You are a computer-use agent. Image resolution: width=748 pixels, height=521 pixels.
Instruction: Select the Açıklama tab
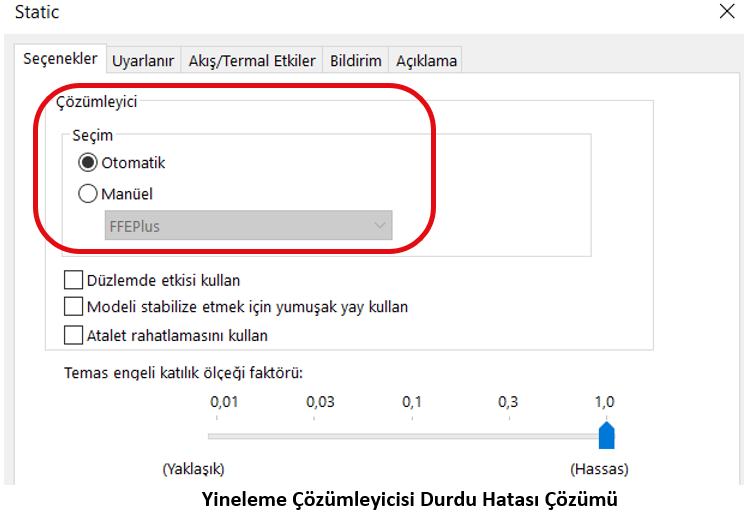tap(426, 61)
